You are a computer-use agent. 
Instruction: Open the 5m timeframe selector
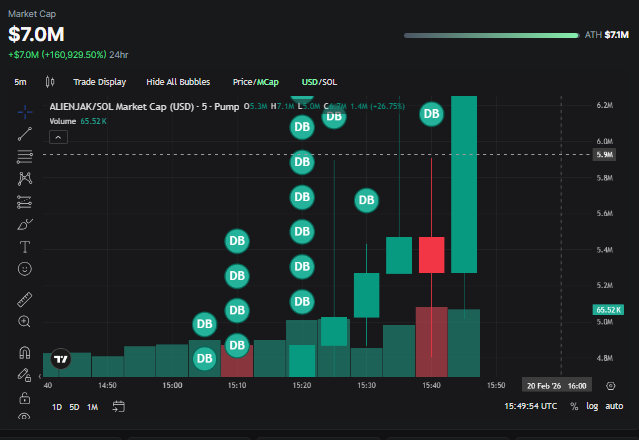(20, 82)
